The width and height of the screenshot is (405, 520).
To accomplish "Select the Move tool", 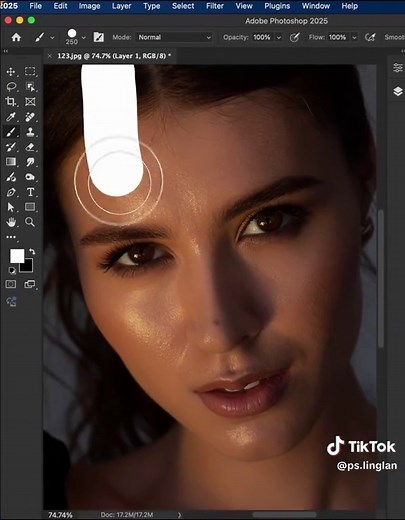I will 11,72.
